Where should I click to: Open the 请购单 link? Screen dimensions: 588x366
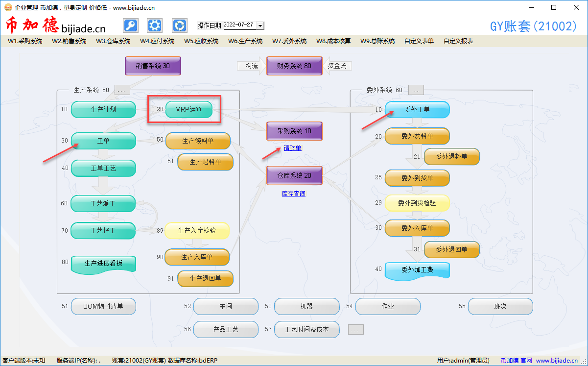click(292, 147)
